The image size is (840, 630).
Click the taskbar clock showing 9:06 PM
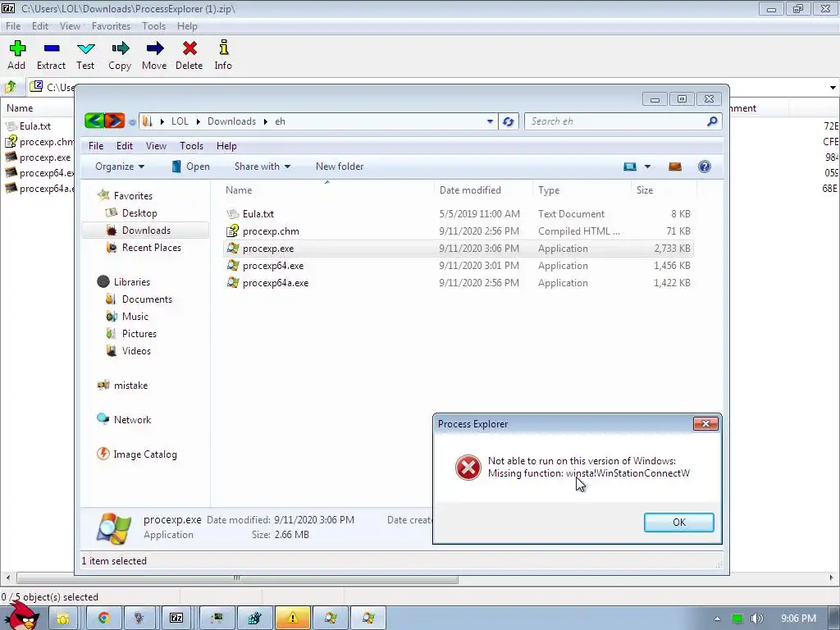tap(798, 619)
